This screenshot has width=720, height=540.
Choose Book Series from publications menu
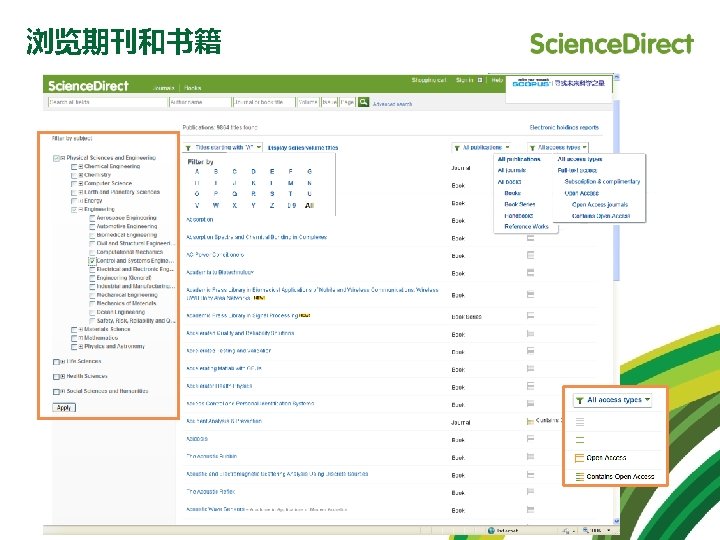tap(520, 204)
